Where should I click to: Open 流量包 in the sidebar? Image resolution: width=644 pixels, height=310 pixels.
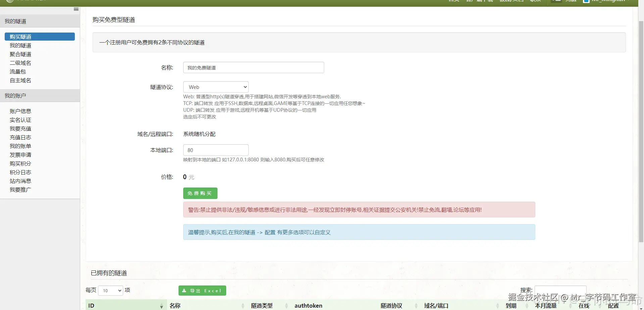[x=18, y=71]
